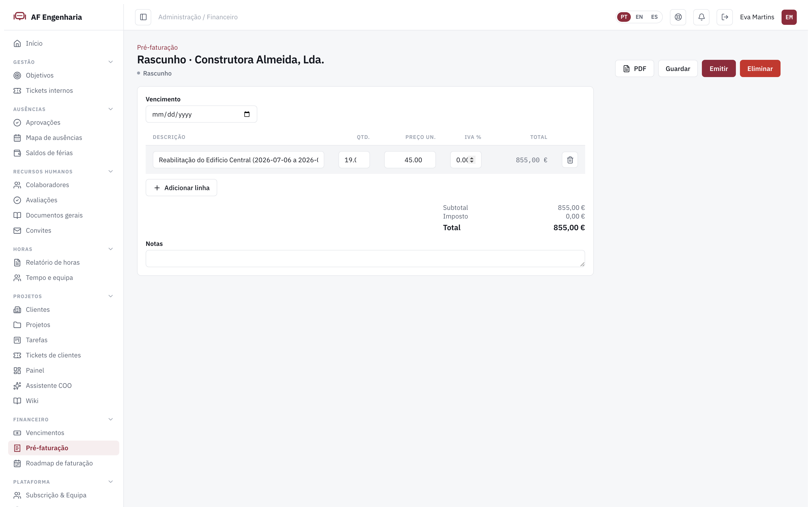Viewport: 812px width, 507px height.
Task: Collapse the Recursos Humanos section
Action: (x=110, y=172)
